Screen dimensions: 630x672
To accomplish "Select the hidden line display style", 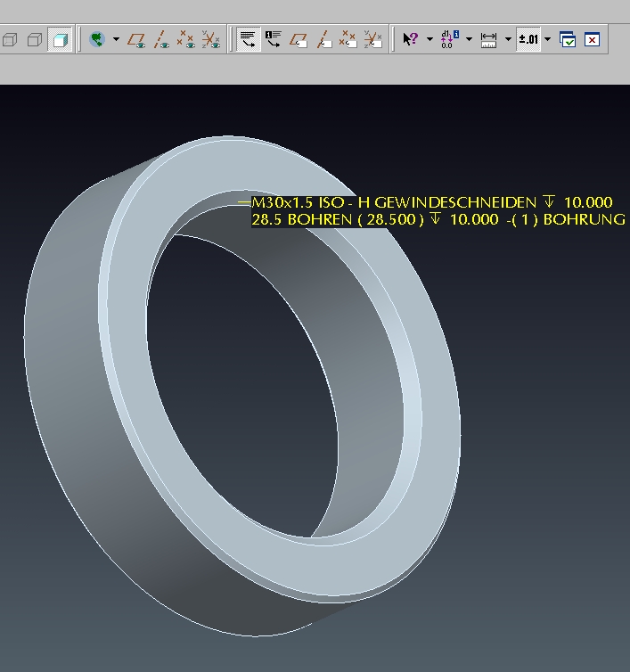I will pos(10,39).
